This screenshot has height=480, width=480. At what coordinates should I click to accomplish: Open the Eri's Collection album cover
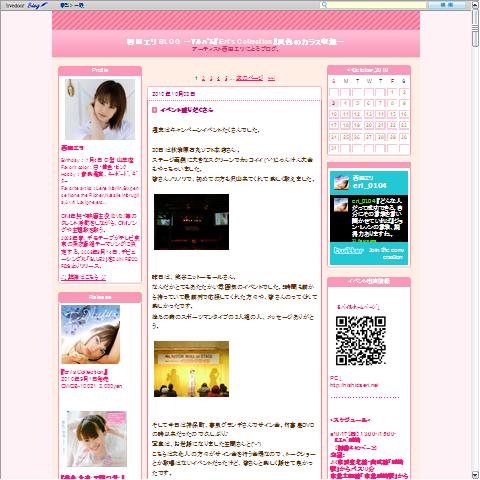coord(90,334)
